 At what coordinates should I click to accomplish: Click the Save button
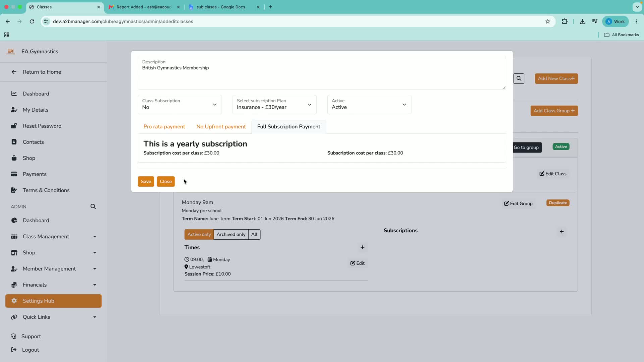(146, 182)
